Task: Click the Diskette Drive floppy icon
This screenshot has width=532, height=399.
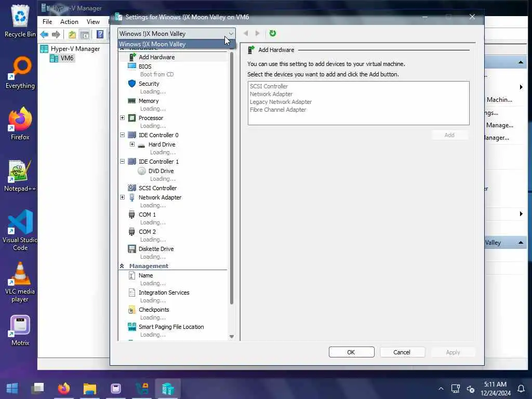Action: tap(131, 249)
